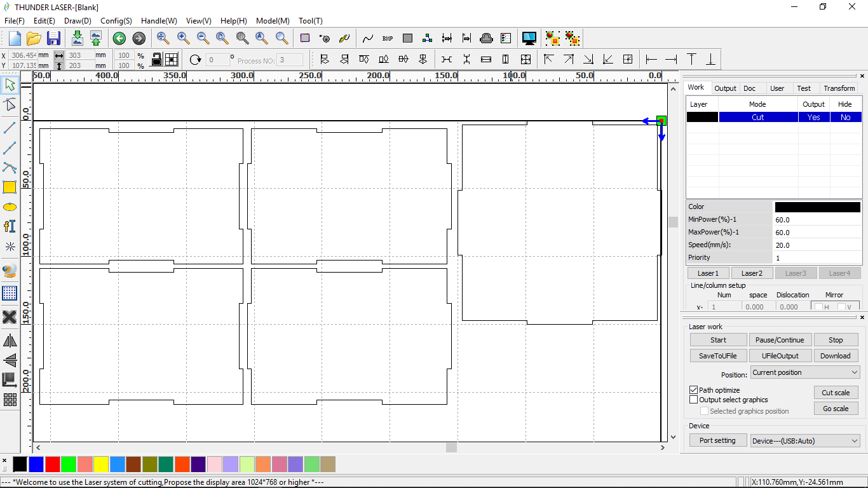The image size is (868, 488).
Task: Click the grey Redo arrow icon
Action: tap(139, 38)
